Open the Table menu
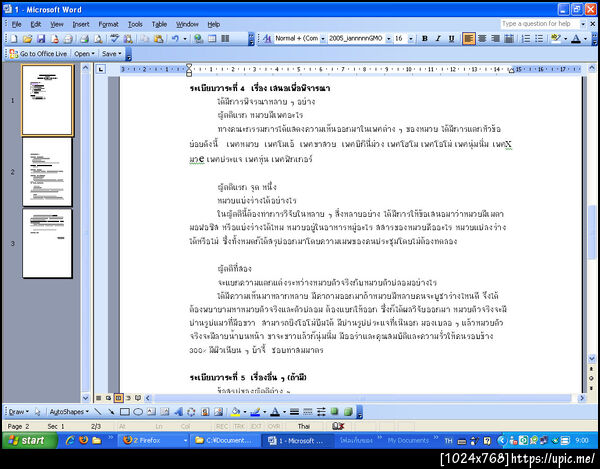Screen dimensions: 600x469 159,24
